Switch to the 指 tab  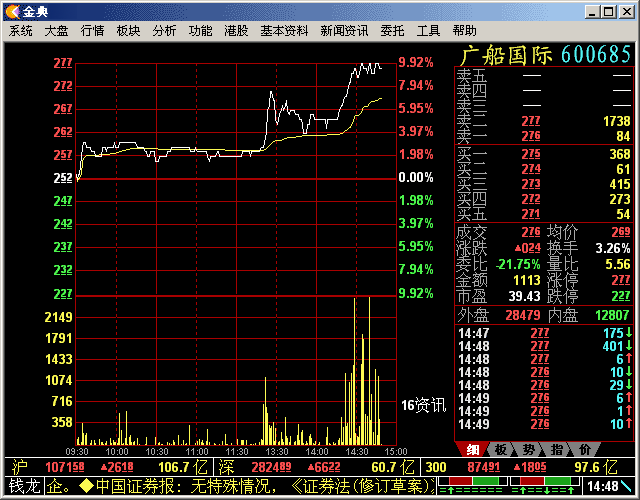pos(557,449)
